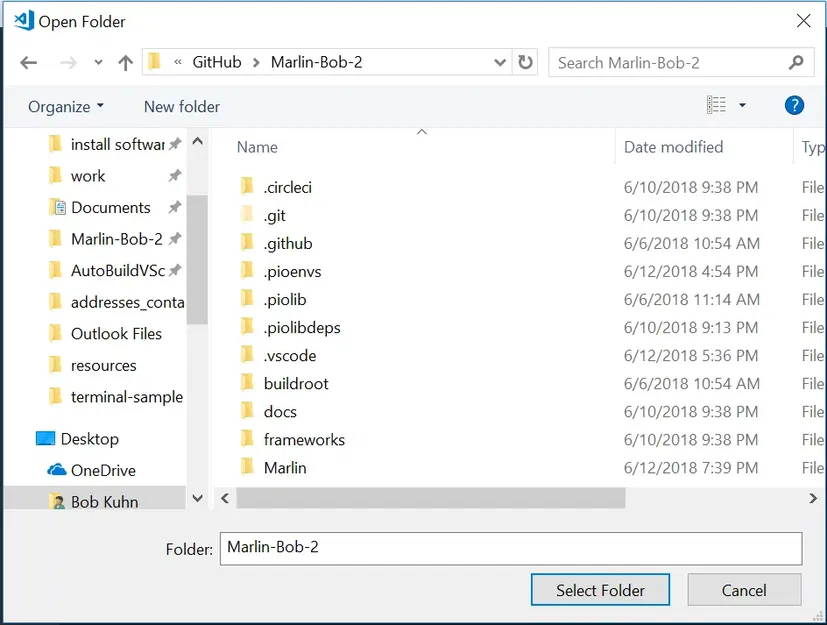Refresh the Marlin-Bob-2 folder view
827x625 pixels.
[x=525, y=62]
